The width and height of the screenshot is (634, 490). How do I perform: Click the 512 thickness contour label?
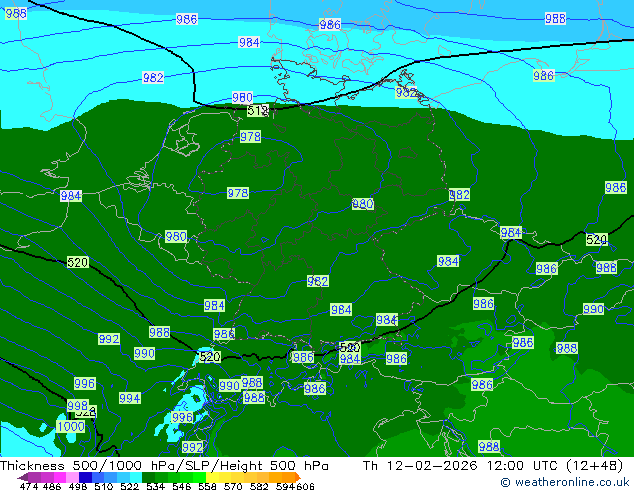point(258,110)
